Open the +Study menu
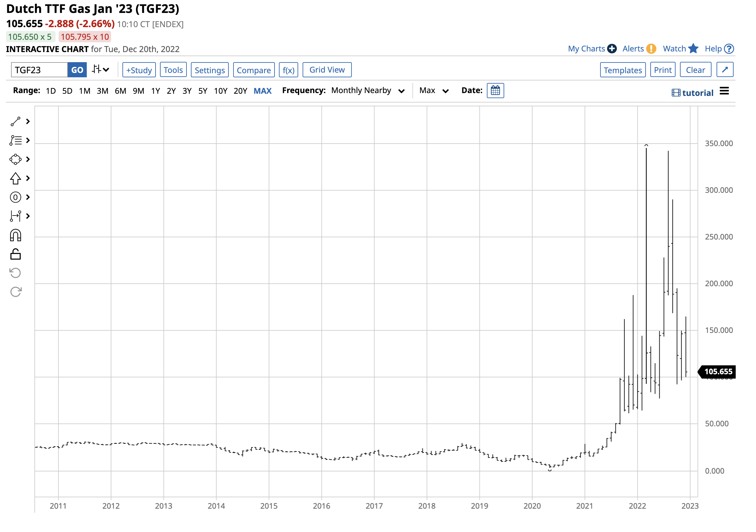 pos(139,70)
